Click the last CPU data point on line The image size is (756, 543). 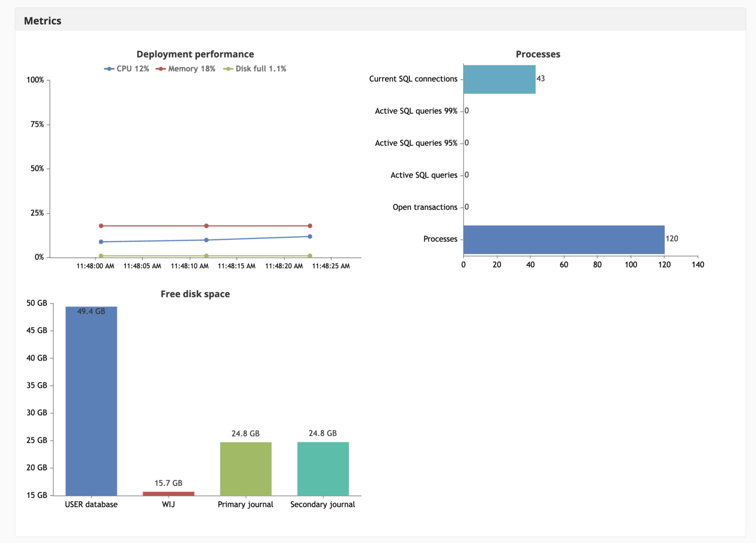(310, 237)
